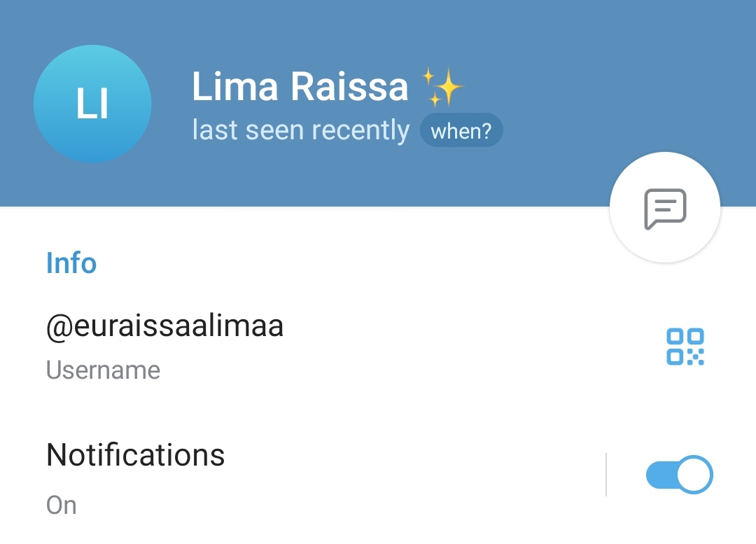Screen dimensions: 756x544
Task: Tap the "when?" pill button
Action: 461,130
